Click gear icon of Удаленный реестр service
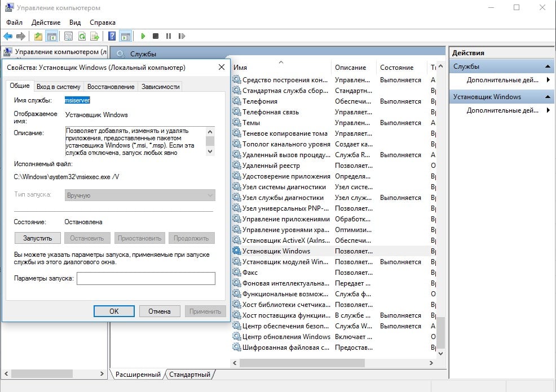 (236, 166)
